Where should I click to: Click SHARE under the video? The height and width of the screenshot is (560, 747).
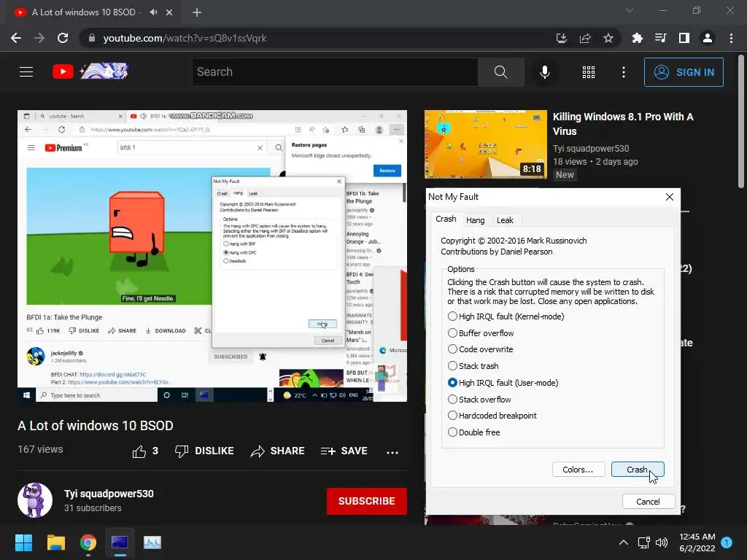pyautogui.click(x=277, y=451)
